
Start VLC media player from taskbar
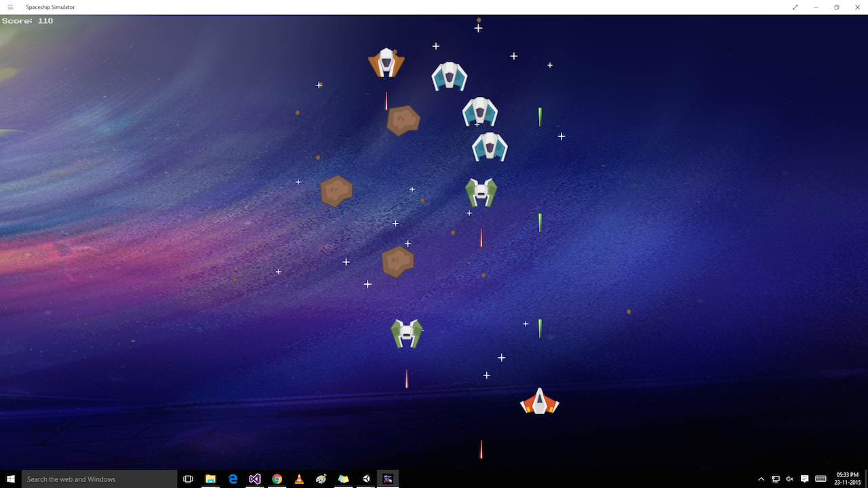tap(299, 479)
